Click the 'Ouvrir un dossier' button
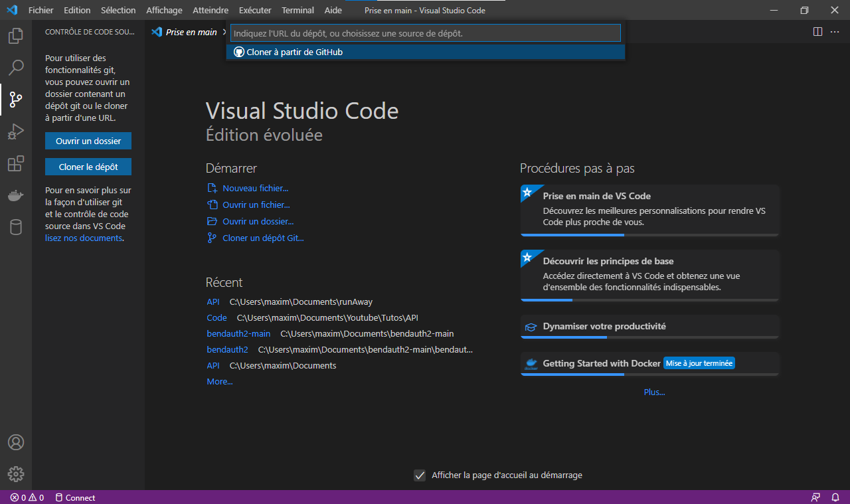The image size is (850, 504). tap(88, 141)
